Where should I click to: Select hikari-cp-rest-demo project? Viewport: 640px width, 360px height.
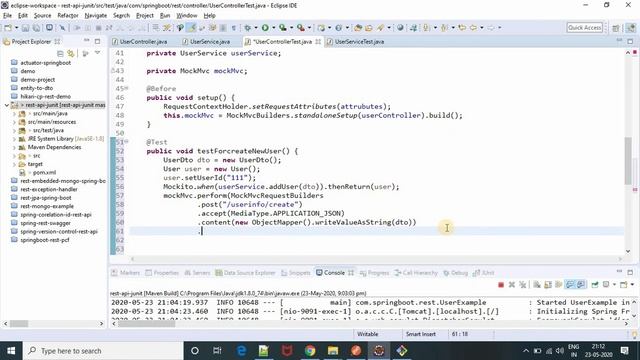[45, 97]
